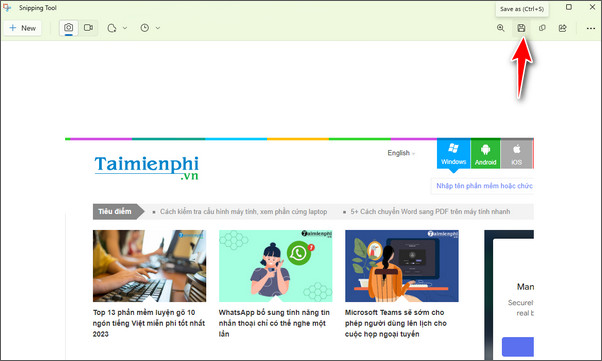Select the iOS platform tab
602x361 pixels.
point(516,154)
